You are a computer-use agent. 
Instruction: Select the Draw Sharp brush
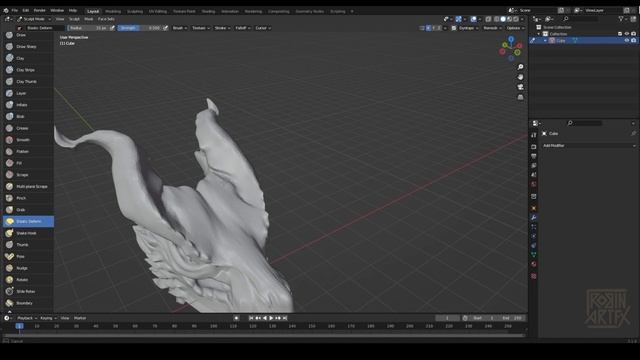pyautogui.click(x=28, y=47)
